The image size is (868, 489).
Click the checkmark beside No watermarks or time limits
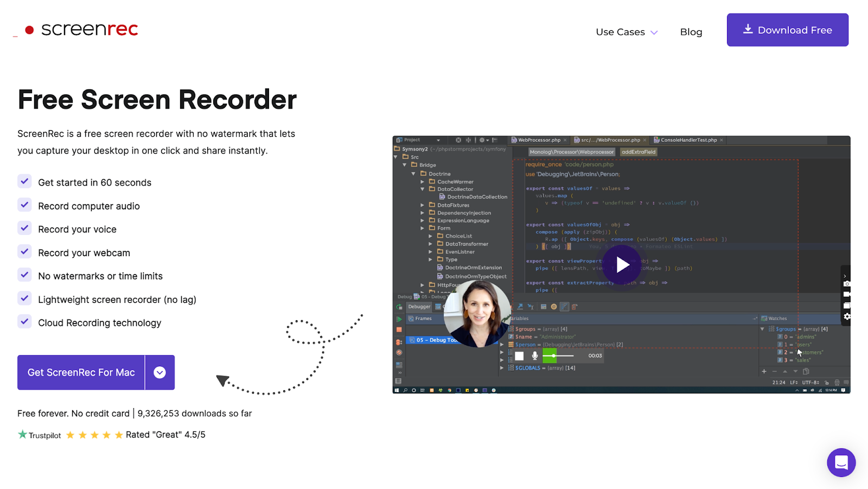click(x=24, y=275)
